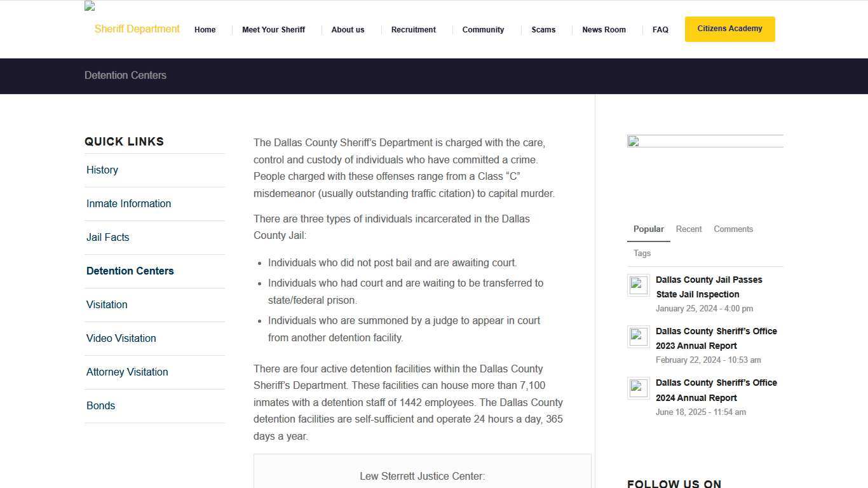Viewport: 868px width, 488px height.
Task: Open the Home menu item
Action: click(205, 30)
